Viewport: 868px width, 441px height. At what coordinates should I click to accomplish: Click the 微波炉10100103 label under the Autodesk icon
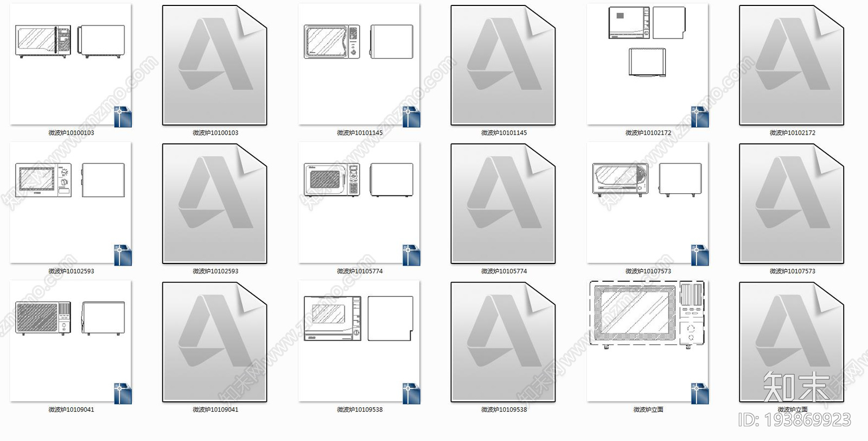click(215, 133)
